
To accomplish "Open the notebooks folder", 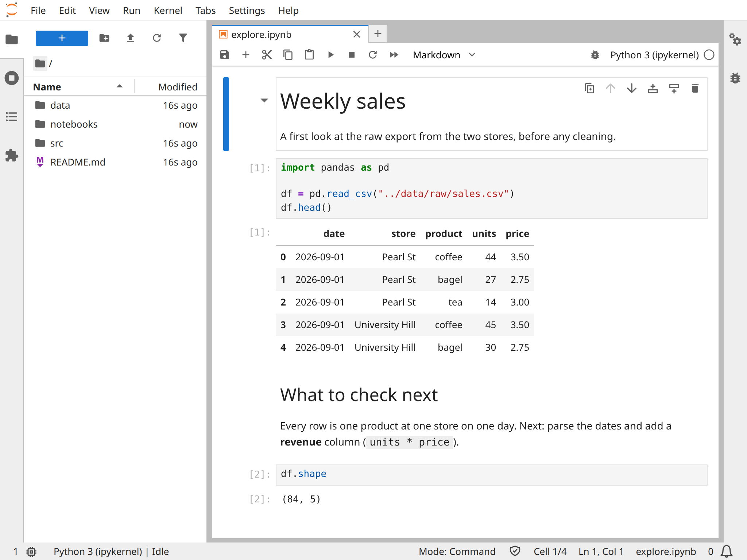I will [115, 124].
